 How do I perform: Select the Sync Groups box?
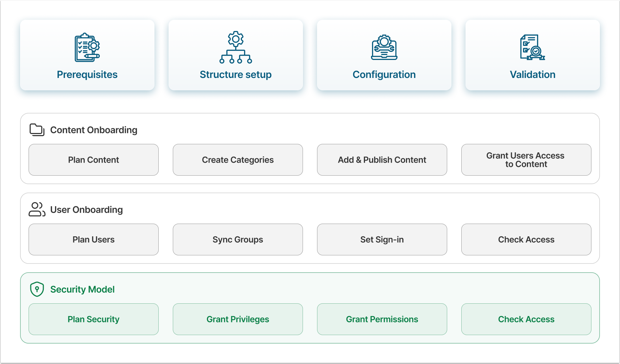(238, 239)
